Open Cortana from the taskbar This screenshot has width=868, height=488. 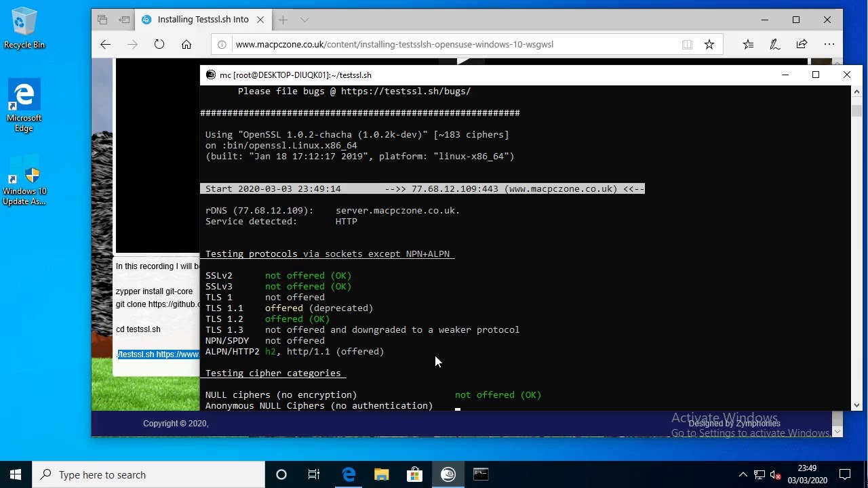click(281, 474)
